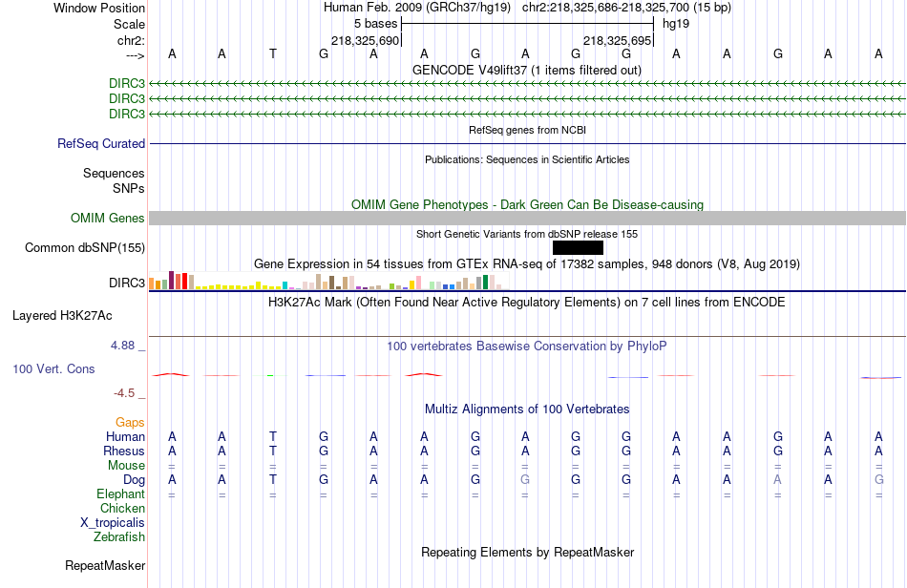This screenshot has width=907, height=588.
Task: Click the X_tropicalis species label
Action: [x=113, y=523]
